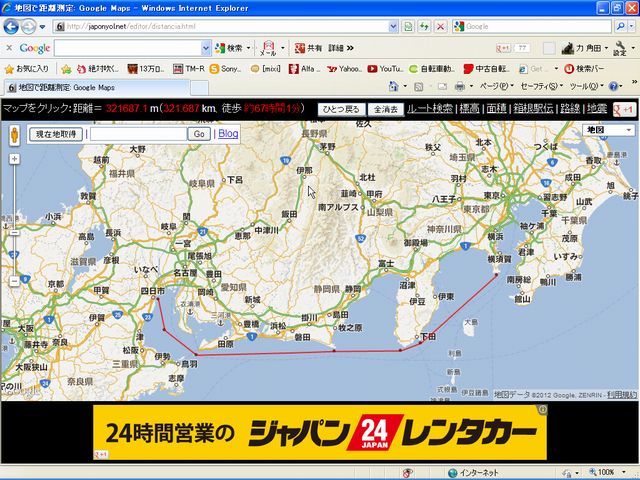
Task: Click the add-to-favorites star icon
Action: 66,69
